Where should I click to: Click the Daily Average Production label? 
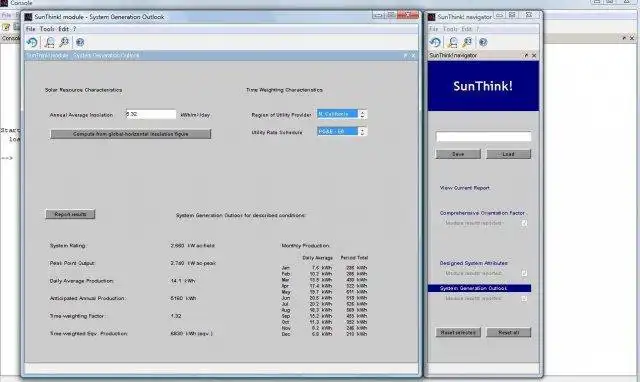coord(82,281)
